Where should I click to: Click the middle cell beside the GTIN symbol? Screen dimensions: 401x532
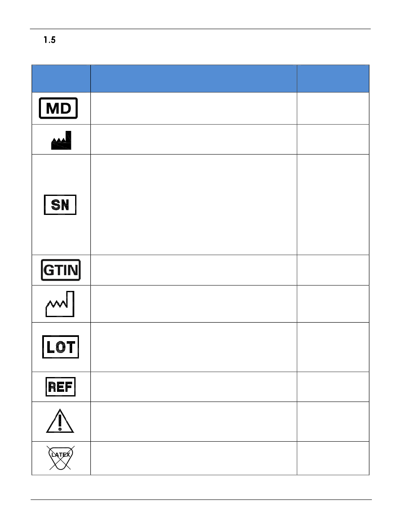[x=194, y=270]
